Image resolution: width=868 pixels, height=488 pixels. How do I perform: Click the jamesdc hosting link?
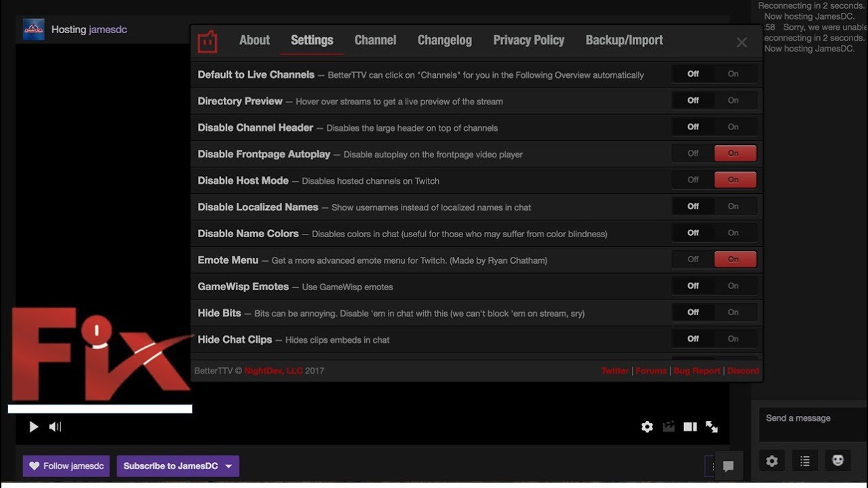[x=108, y=30]
